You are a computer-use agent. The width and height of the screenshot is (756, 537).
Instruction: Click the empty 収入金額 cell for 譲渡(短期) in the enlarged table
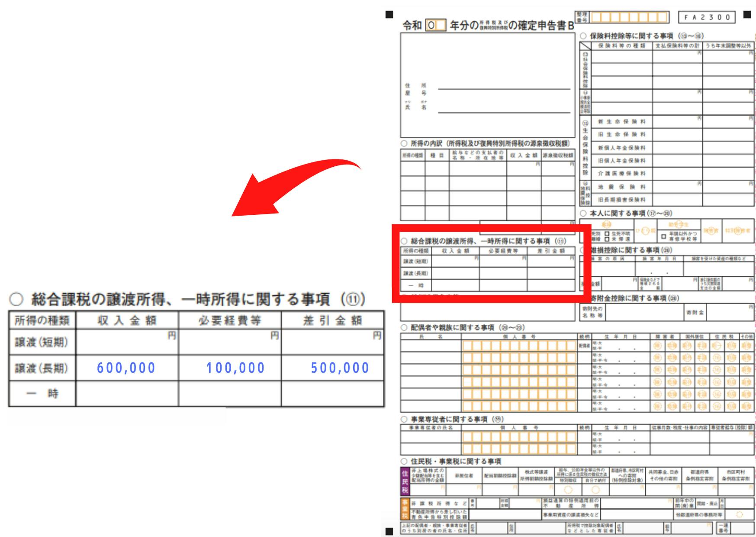127,342
